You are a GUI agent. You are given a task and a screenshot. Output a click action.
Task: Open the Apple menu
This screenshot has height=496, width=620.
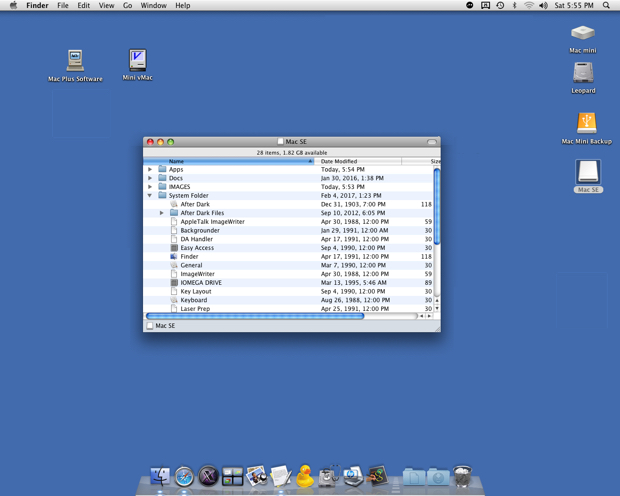[13, 6]
